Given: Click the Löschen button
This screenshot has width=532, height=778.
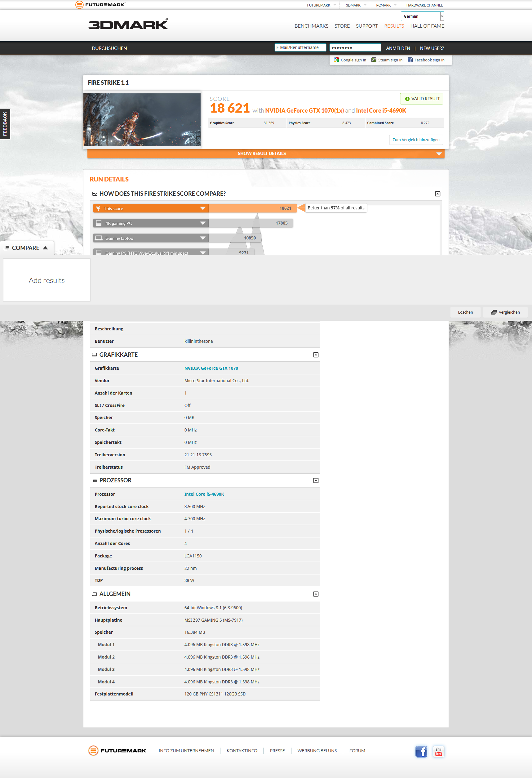Looking at the screenshot, I should [465, 312].
